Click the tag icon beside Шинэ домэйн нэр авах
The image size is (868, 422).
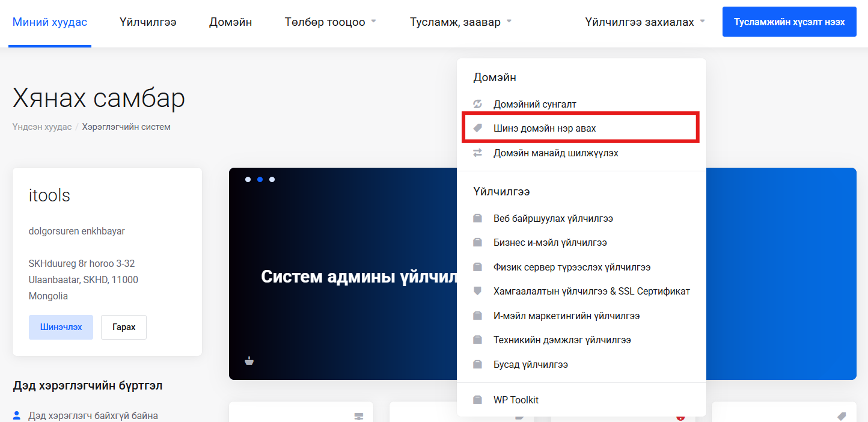point(478,128)
